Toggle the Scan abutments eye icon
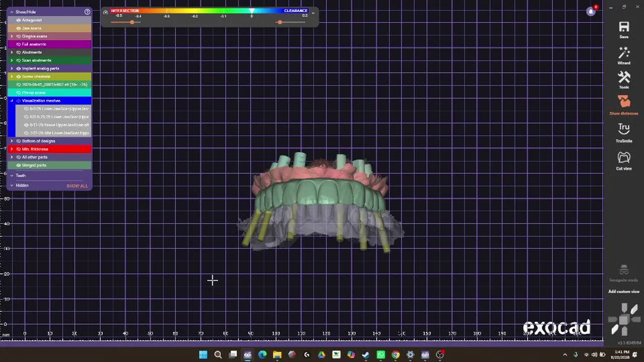The height and width of the screenshot is (362, 644). tap(19, 60)
